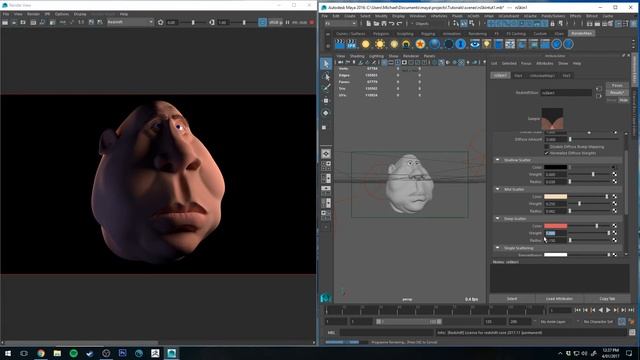Click the Sample material preview thumbnail
The image size is (640, 360).
pos(552,119)
